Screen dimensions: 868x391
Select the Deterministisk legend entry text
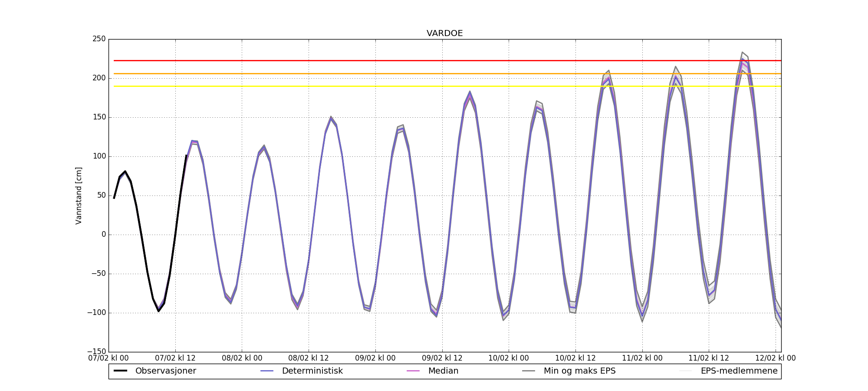312,371
